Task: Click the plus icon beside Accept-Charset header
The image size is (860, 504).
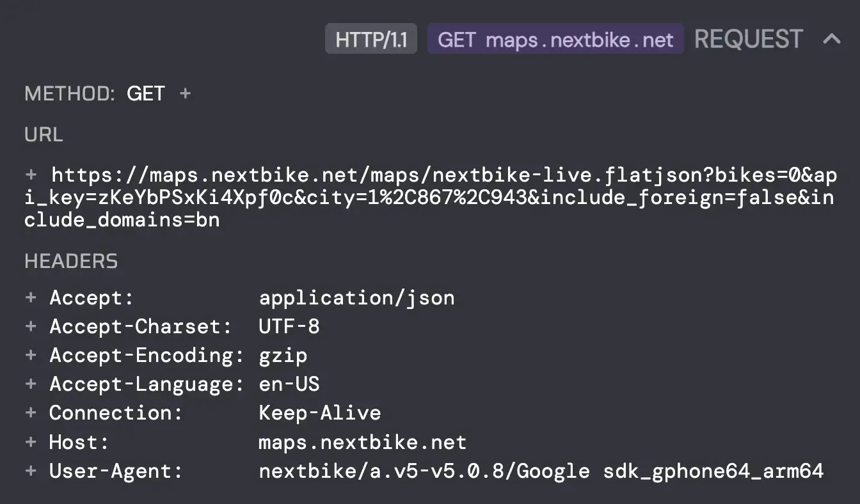Action: [31, 326]
